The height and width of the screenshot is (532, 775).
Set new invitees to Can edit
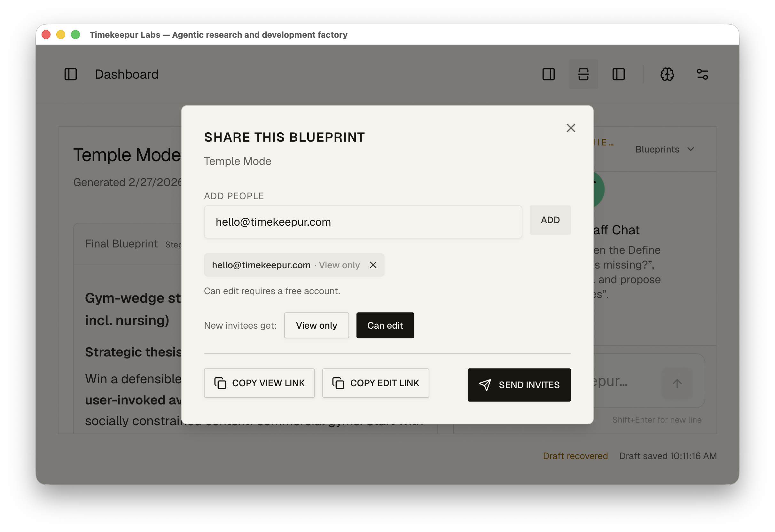click(385, 325)
